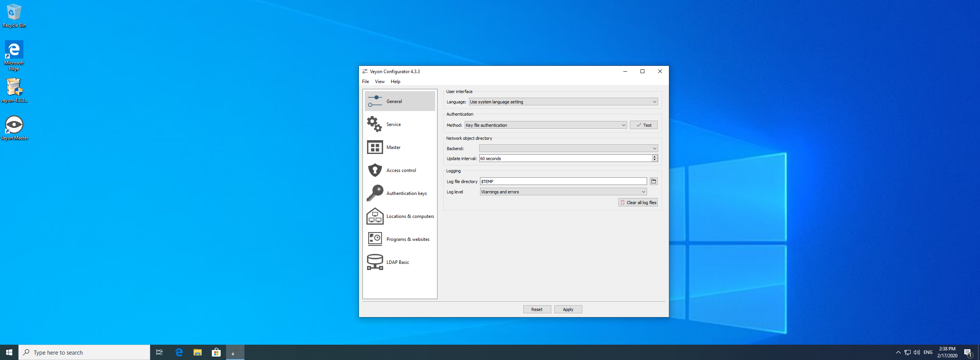This screenshot has width=980, height=360.
Task: Increase the Update interval with the up arrow
Action: (x=655, y=156)
